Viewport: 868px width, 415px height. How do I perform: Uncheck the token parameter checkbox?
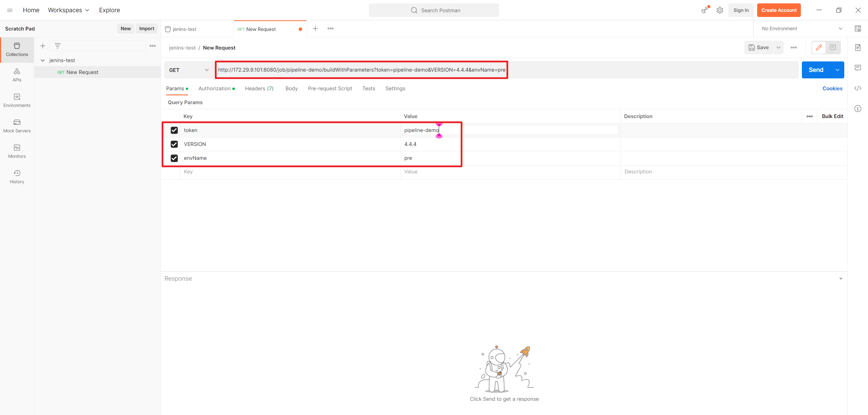pyautogui.click(x=174, y=130)
